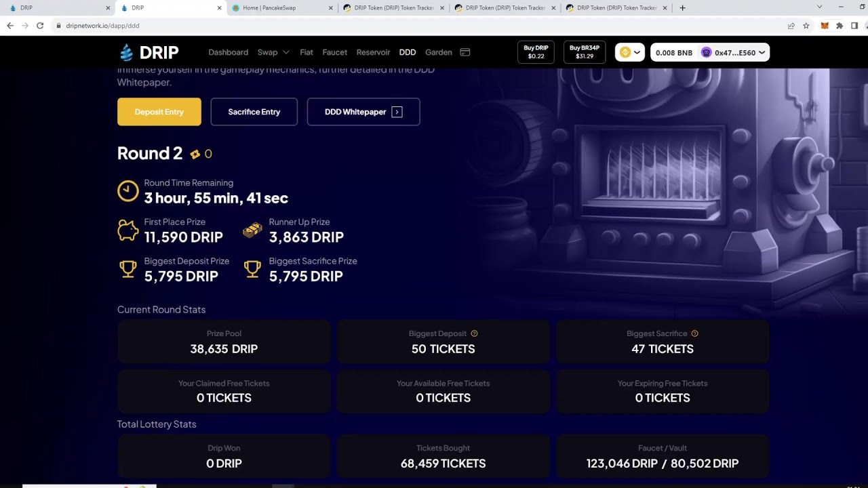
Task: Click the Sacrifice Entry button
Action: (254, 112)
